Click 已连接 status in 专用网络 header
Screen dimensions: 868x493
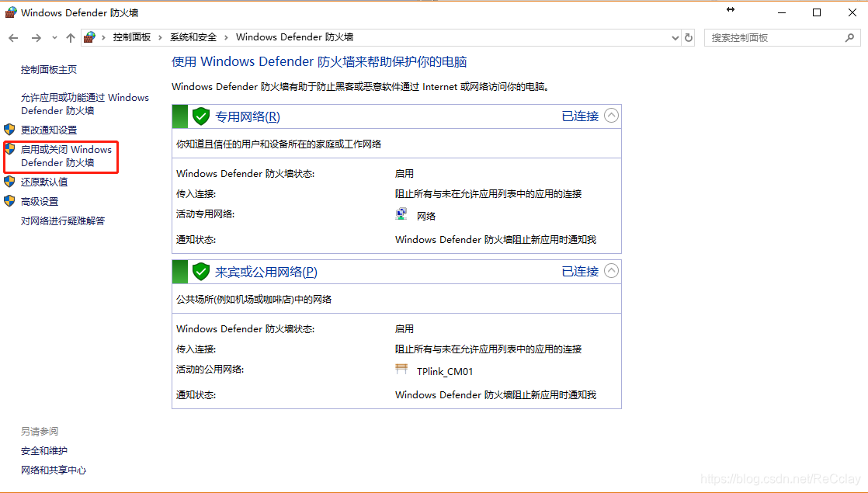pos(580,116)
